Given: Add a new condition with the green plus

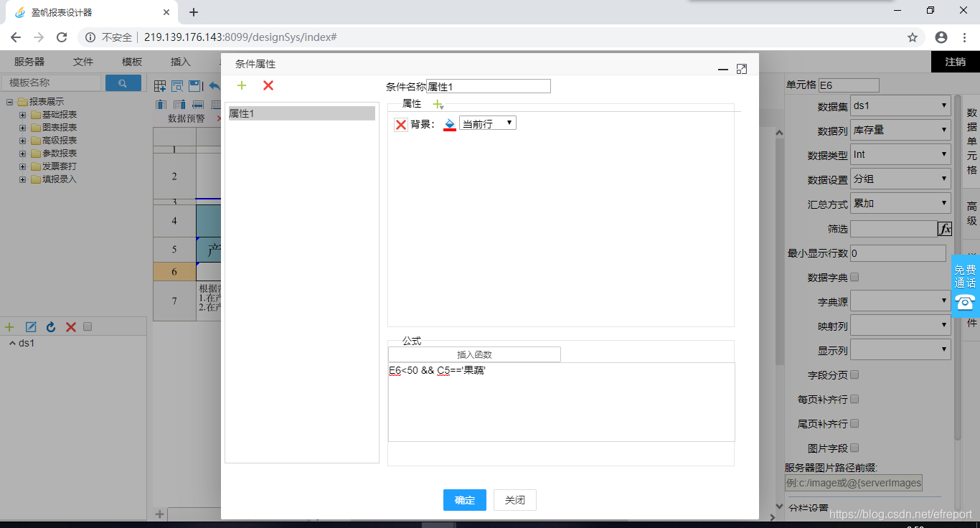Looking at the screenshot, I should pos(242,85).
